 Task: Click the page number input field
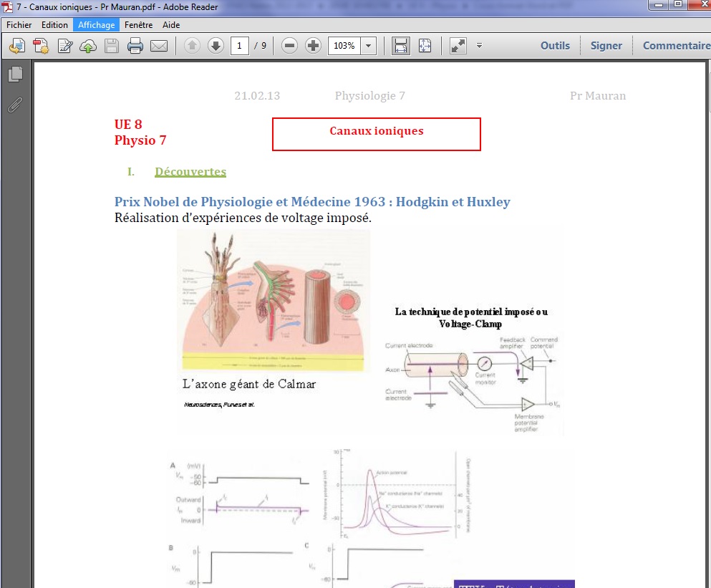239,46
